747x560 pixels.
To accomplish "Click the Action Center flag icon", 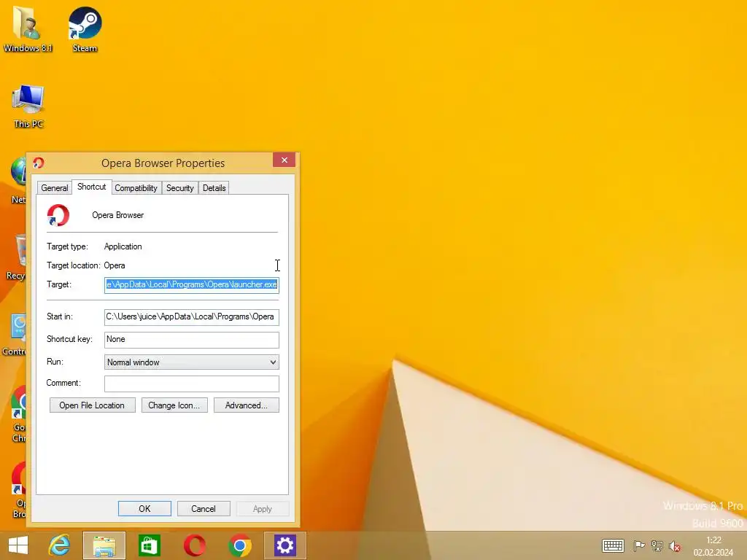I will [639, 545].
